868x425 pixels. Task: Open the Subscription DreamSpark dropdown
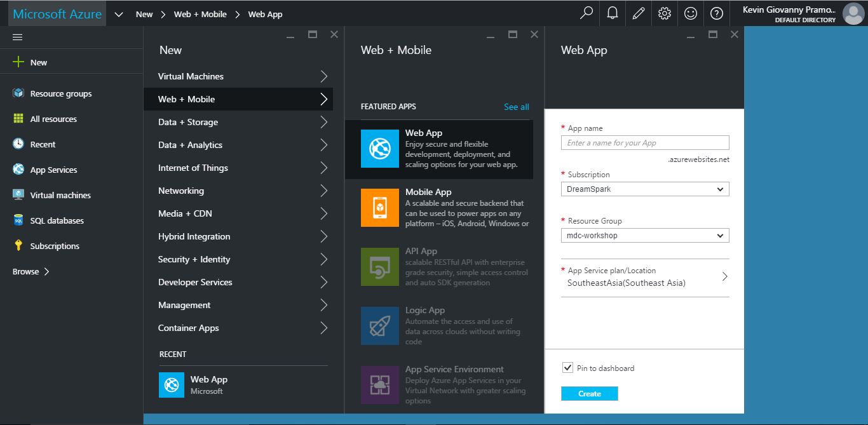click(x=645, y=189)
